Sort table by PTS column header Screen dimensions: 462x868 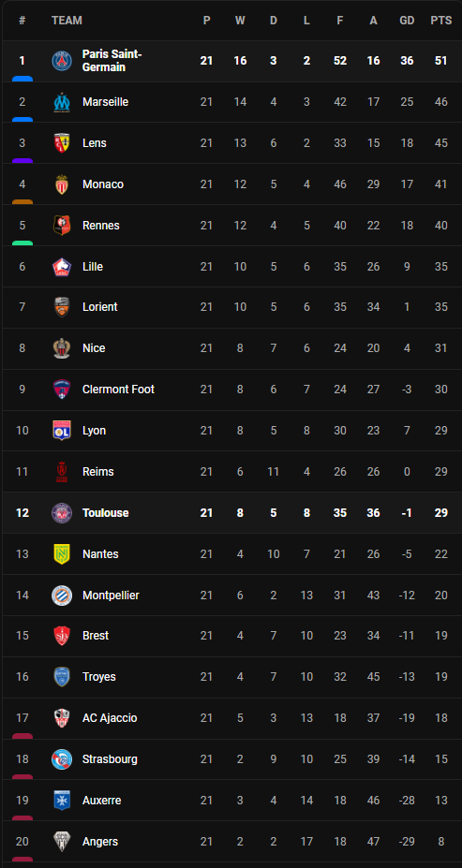(x=441, y=21)
